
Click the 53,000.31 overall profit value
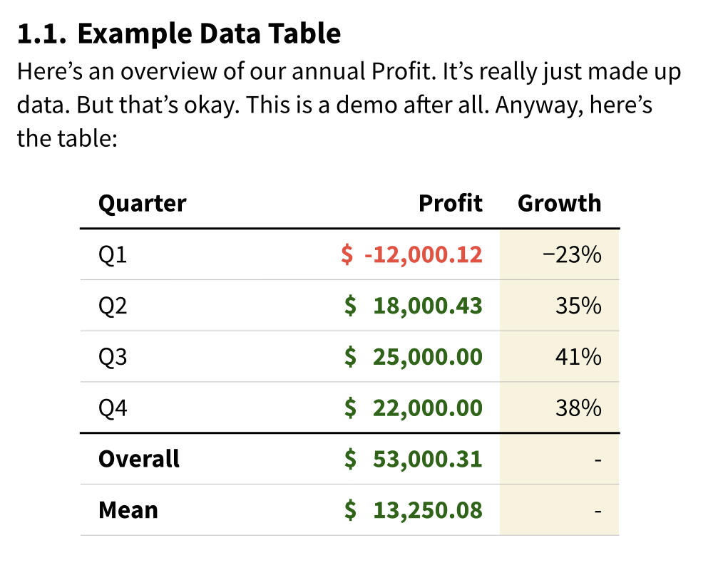click(426, 459)
